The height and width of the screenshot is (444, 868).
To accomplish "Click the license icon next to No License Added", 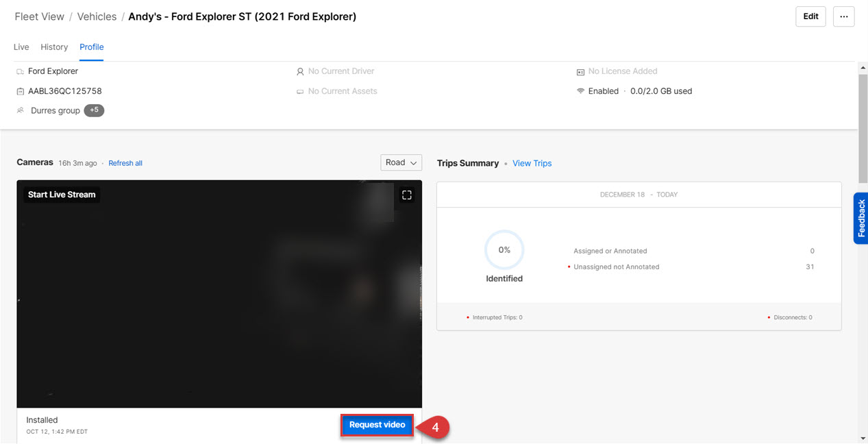I will click(x=580, y=71).
